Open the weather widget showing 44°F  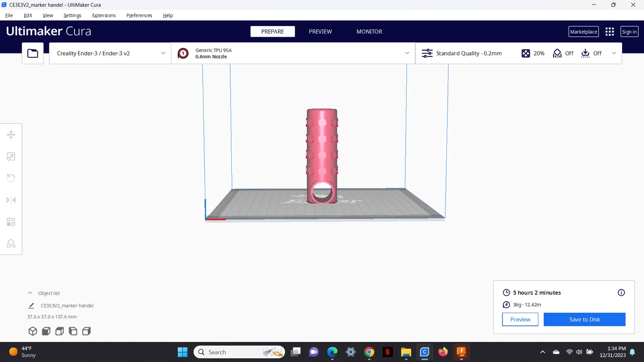coord(23,352)
